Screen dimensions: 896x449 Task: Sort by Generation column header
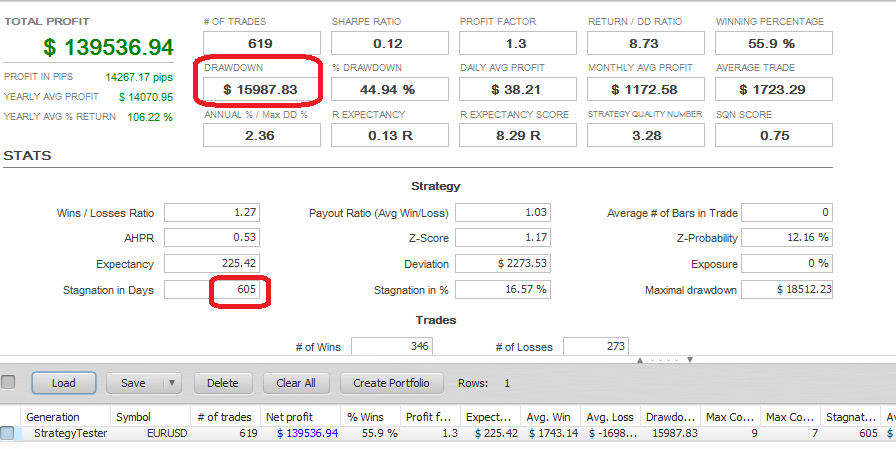(53, 417)
